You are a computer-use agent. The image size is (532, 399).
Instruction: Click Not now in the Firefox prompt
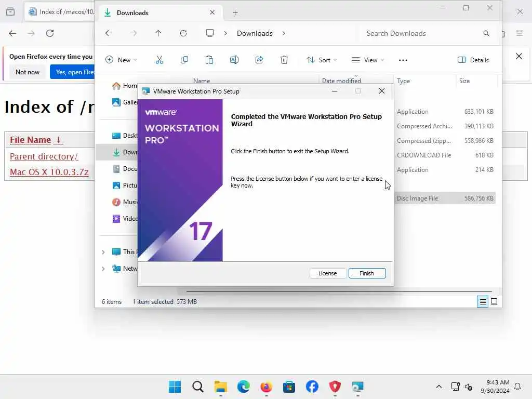pos(28,72)
